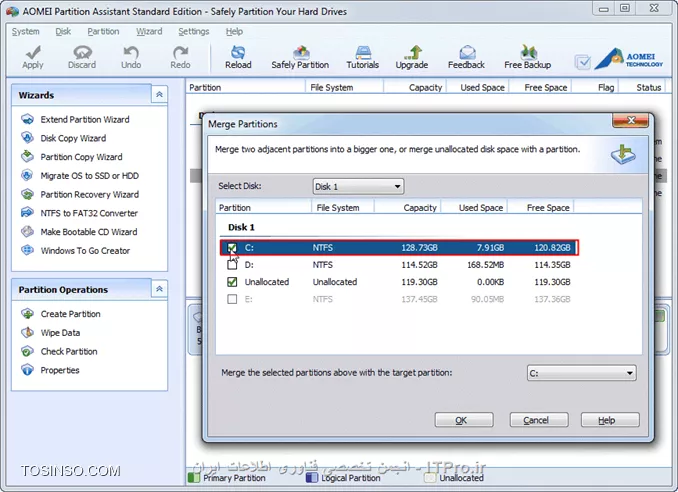
Task: Click the AOMEI Technology logo
Action: coord(628,59)
